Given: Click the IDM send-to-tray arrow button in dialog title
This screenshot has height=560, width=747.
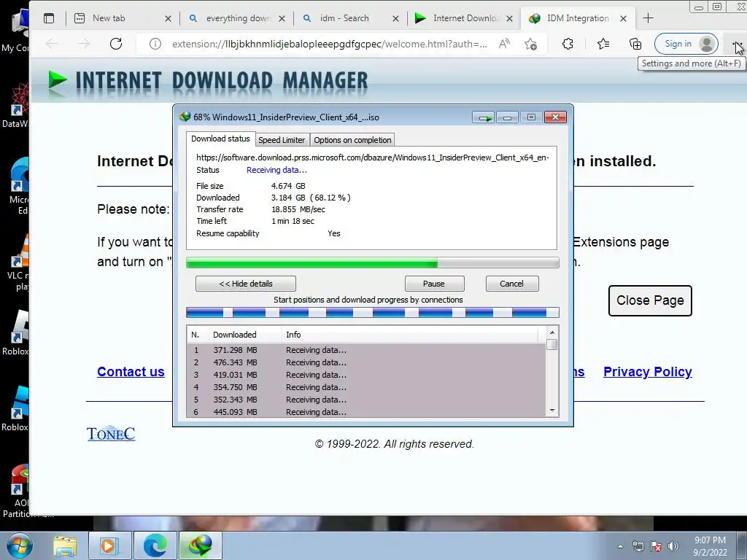Looking at the screenshot, I should click(x=484, y=117).
